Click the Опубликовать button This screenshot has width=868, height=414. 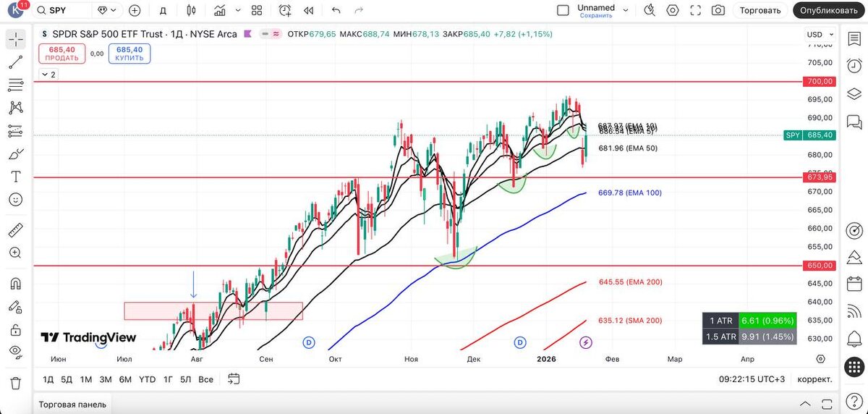coord(828,10)
